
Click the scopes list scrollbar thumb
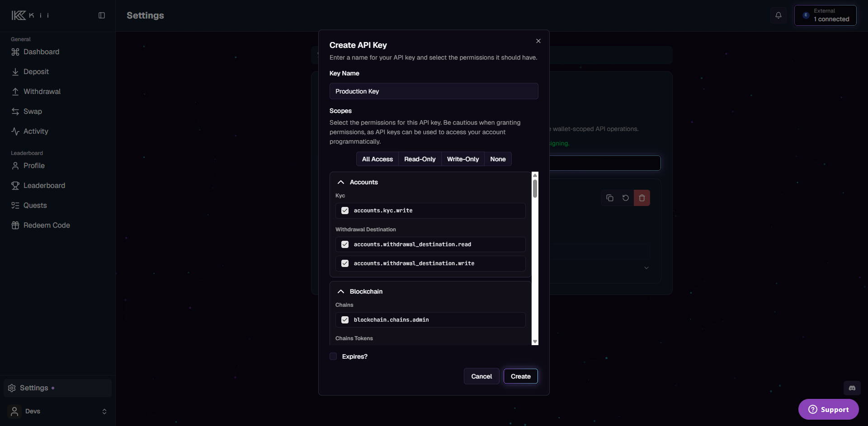[x=535, y=189]
